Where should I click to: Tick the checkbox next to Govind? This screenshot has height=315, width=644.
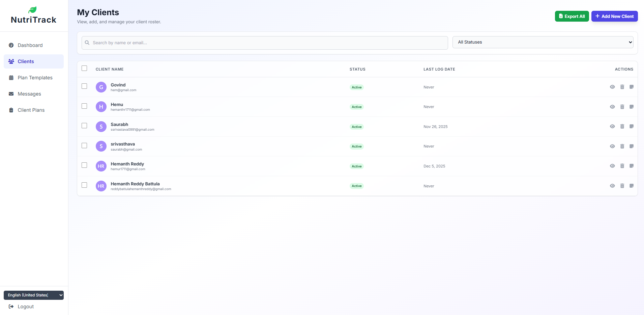(x=84, y=86)
